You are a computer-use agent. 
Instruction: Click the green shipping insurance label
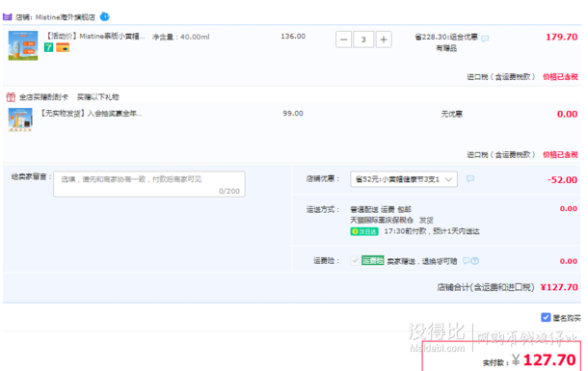pos(372,260)
